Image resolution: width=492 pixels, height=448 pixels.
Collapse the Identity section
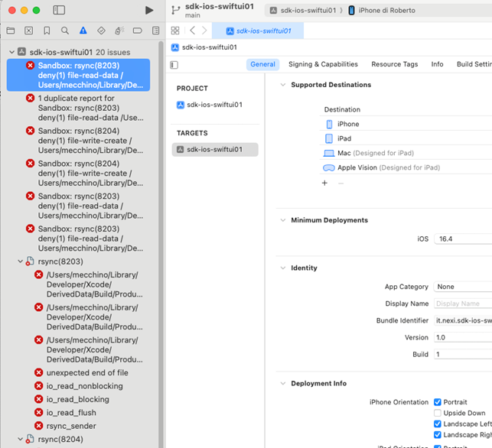tap(283, 268)
